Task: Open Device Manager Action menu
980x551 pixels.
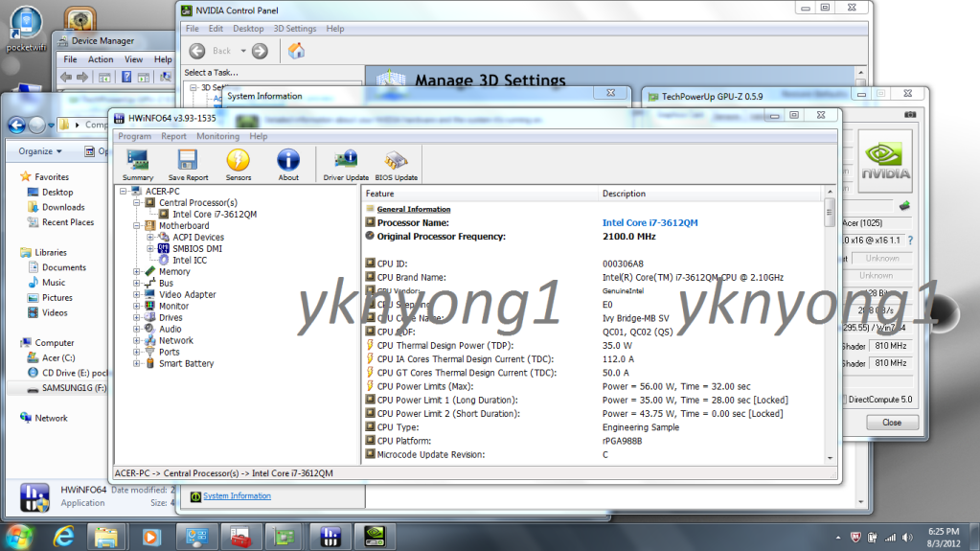Action: click(x=101, y=59)
